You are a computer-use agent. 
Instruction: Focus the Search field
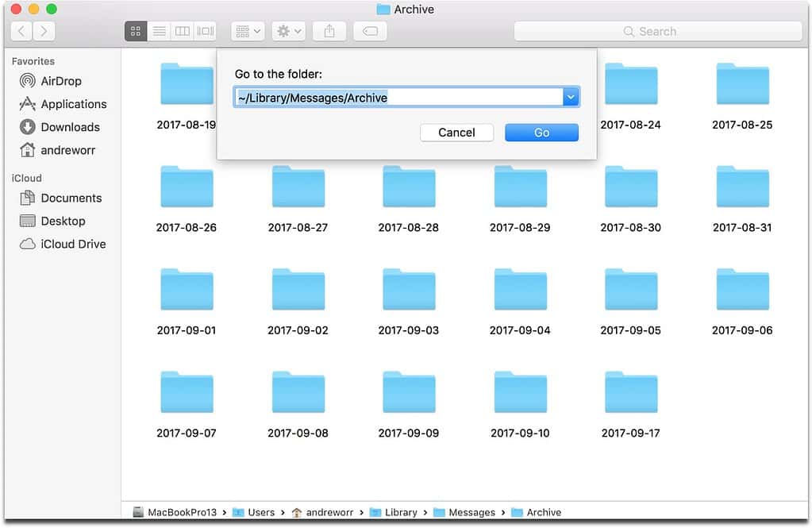(658, 31)
